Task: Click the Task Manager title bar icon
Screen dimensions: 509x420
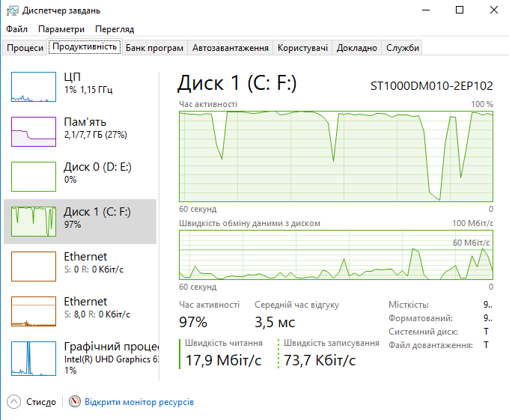Action: 12,10
